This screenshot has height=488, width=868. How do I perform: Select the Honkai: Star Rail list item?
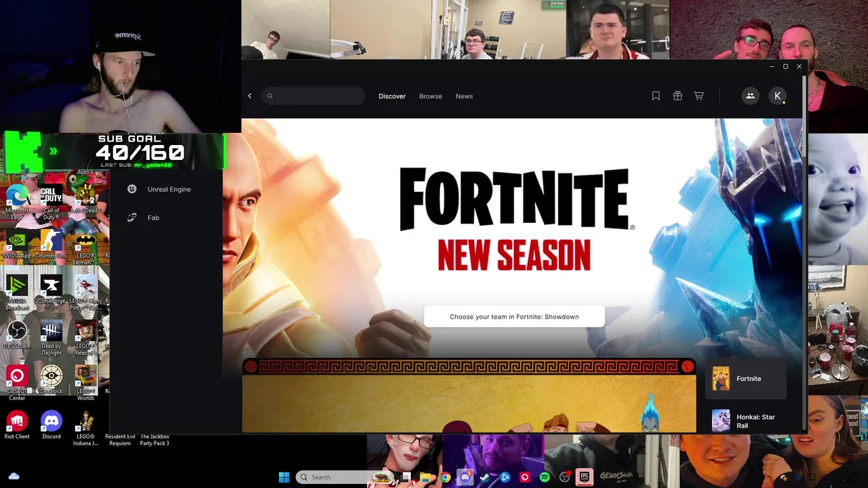point(746,421)
